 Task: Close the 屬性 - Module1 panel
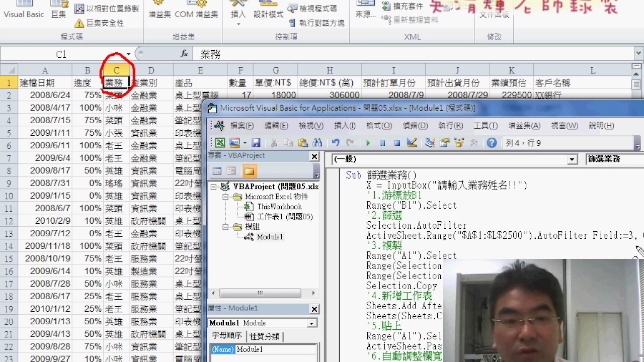[314, 309]
